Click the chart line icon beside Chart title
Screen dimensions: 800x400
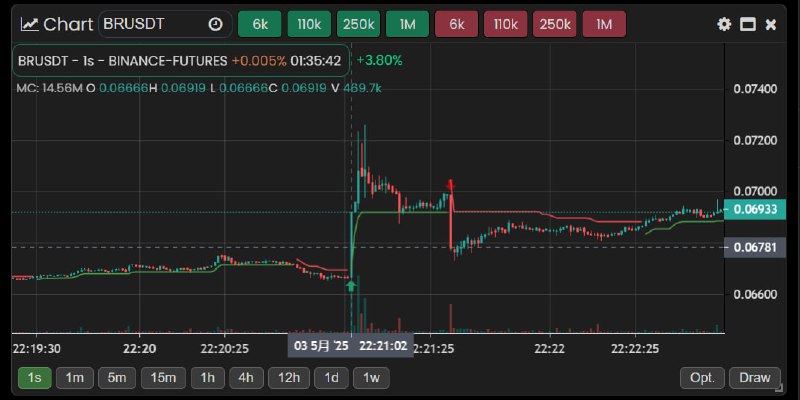[x=30, y=24]
